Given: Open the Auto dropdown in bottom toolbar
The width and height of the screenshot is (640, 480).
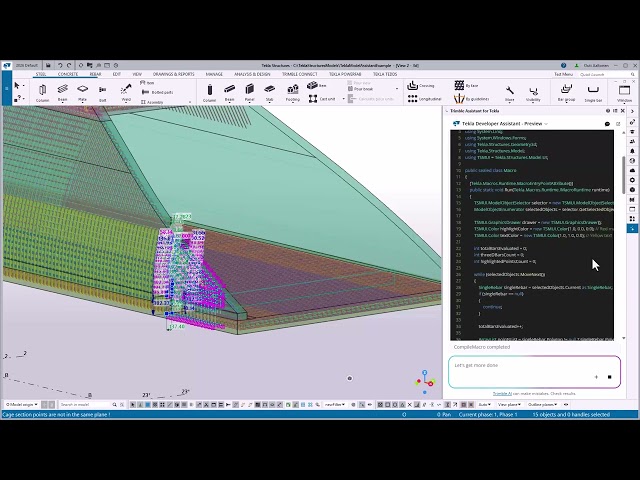Looking at the screenshot, I should [x=484, y=404].
